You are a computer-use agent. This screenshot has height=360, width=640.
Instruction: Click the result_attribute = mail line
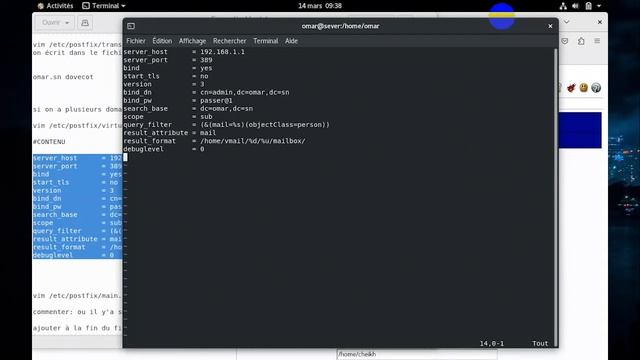click(x=170, y=133)
